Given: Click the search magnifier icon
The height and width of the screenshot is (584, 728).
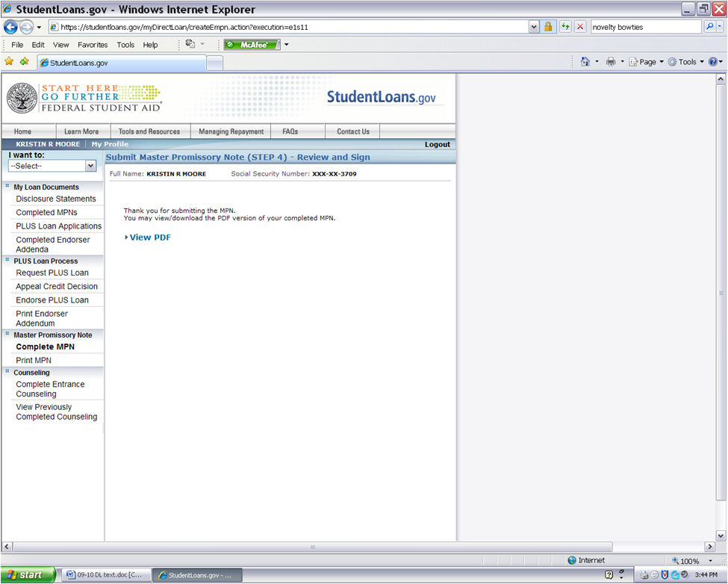Looking at the screenshot, I should pyautogui.click(x=710, y=27).
